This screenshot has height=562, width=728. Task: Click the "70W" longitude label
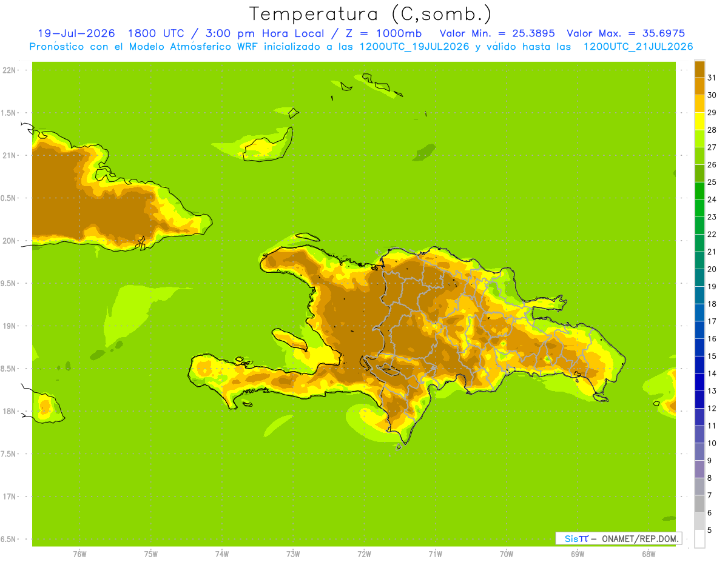(506, 554)
